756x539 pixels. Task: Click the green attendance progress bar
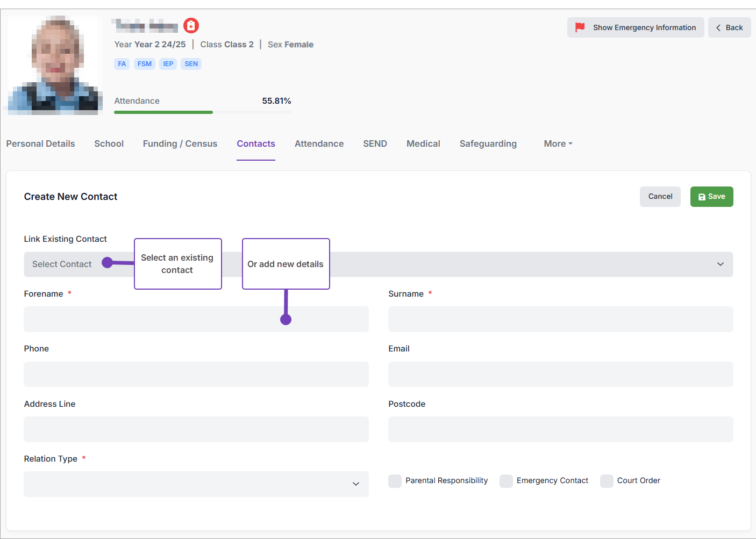coord(163,112)
